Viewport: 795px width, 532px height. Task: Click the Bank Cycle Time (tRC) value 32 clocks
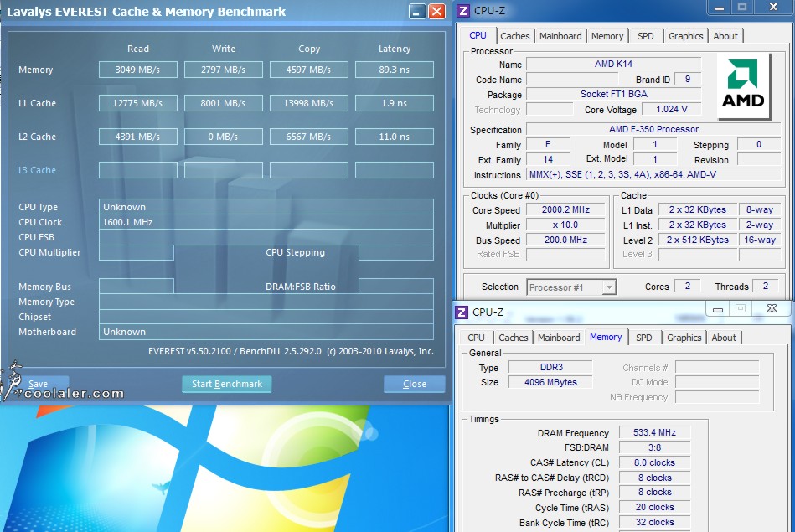tap(654, 522)
